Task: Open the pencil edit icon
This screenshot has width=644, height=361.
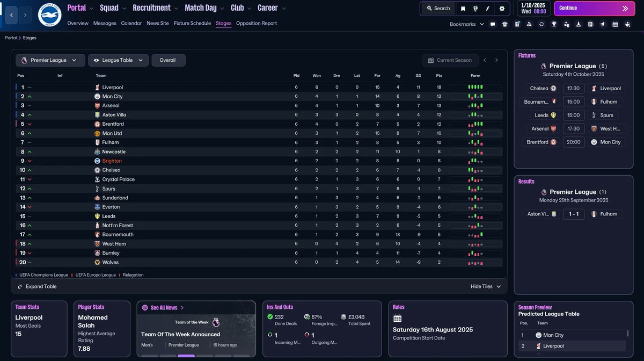Action: 488,8
